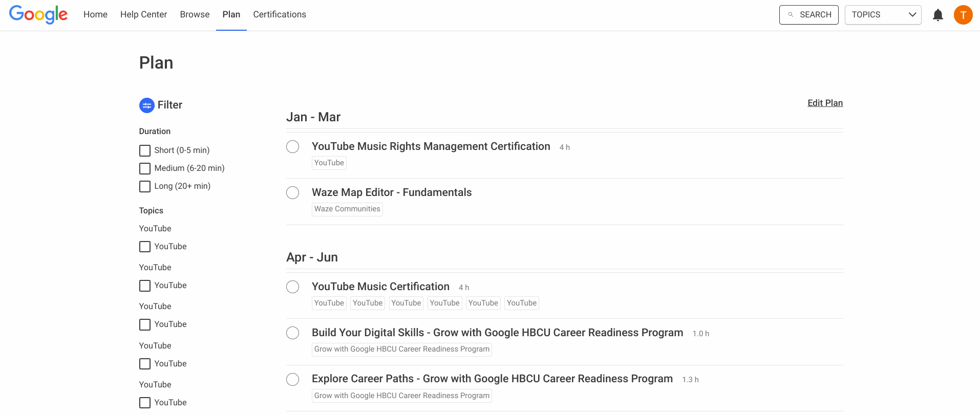Open the Topics dropdown
This screenshot has width=980, height=415.
coord(883,15)
